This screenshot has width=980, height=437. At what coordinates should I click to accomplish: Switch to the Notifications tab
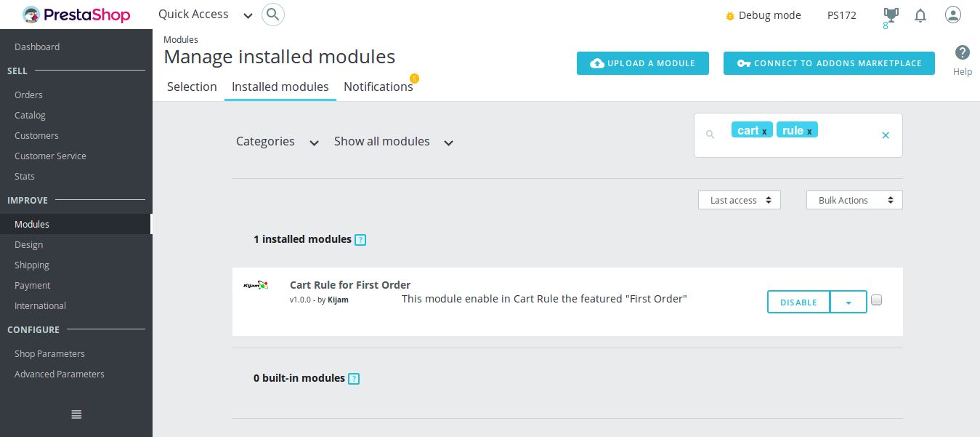pyautogui.click(x=378, y=87)
